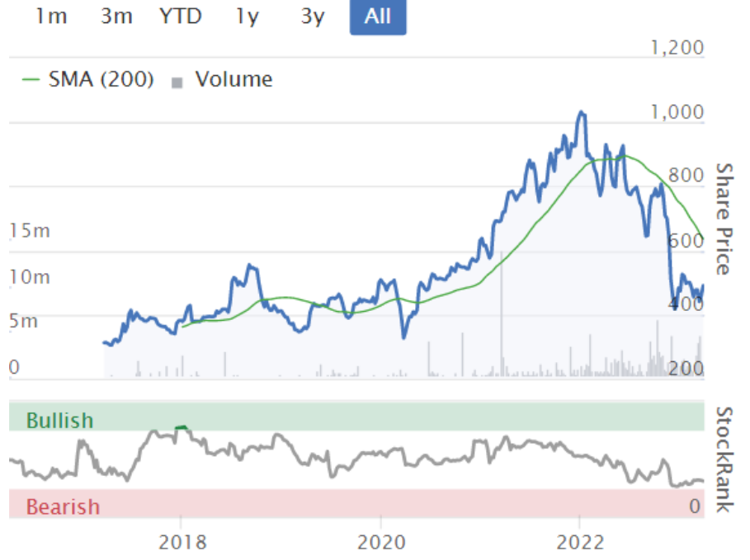Click the green SMA line legend marker
The height and width of the screenshot is (560, 750).
31,81
